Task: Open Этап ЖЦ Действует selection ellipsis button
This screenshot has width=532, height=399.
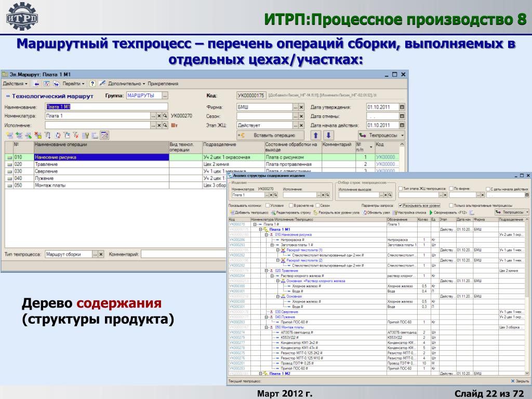Action: [x=296, y=125]
